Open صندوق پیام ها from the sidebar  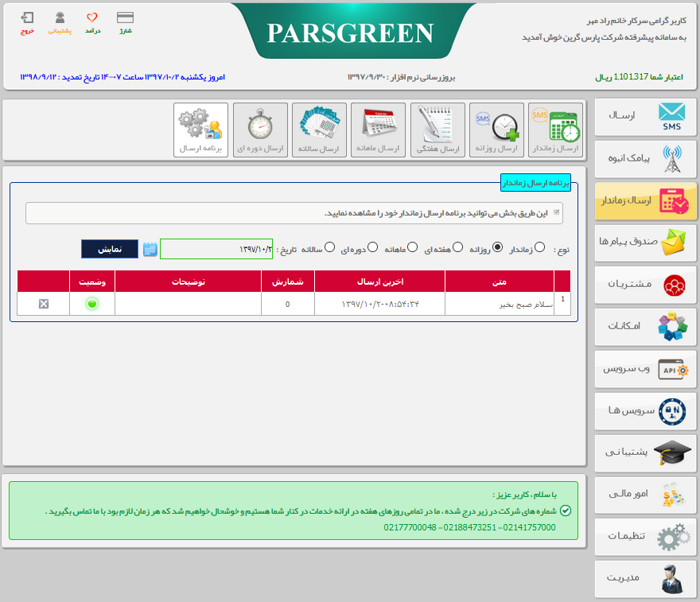645,243
